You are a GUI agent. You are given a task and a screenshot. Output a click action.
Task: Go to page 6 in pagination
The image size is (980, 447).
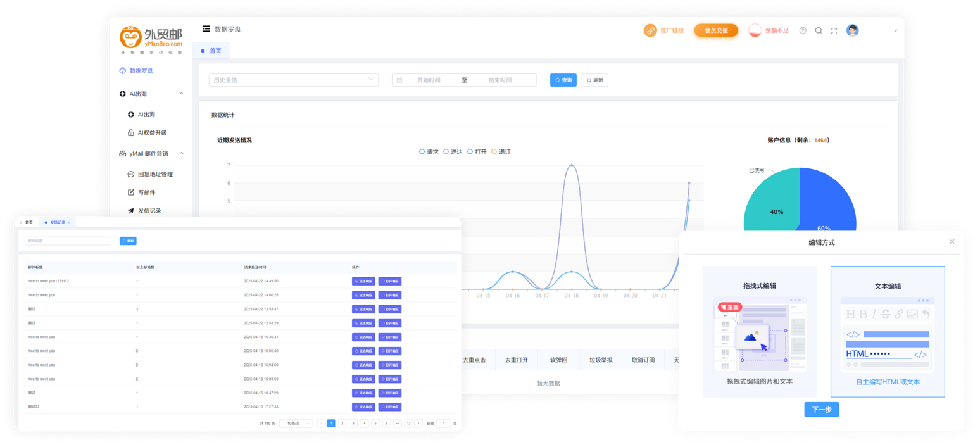(387, 424)
